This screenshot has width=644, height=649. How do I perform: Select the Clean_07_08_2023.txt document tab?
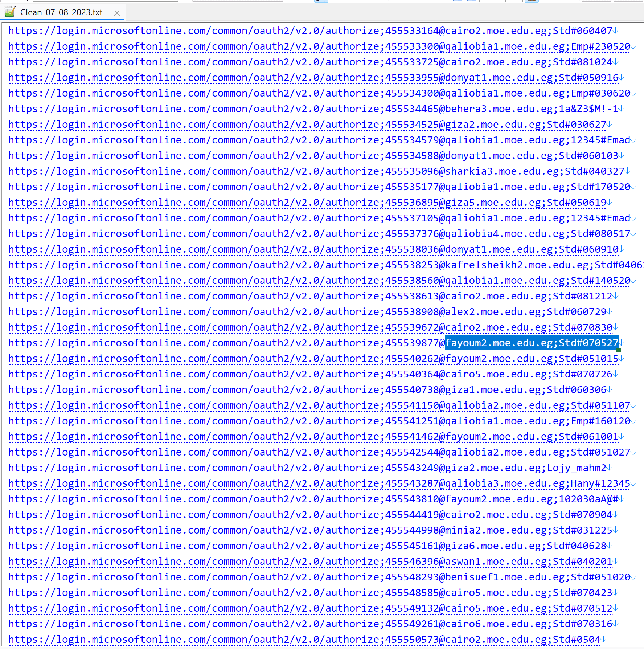pyautogui.click(x=62, y=12)
